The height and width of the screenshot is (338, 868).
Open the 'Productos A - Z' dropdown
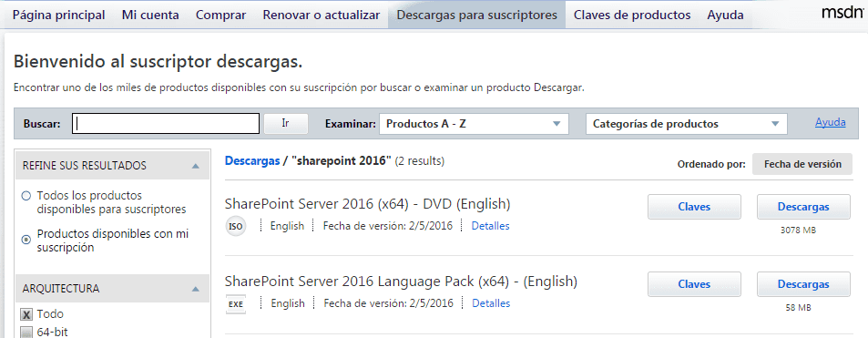click(474, 124)
